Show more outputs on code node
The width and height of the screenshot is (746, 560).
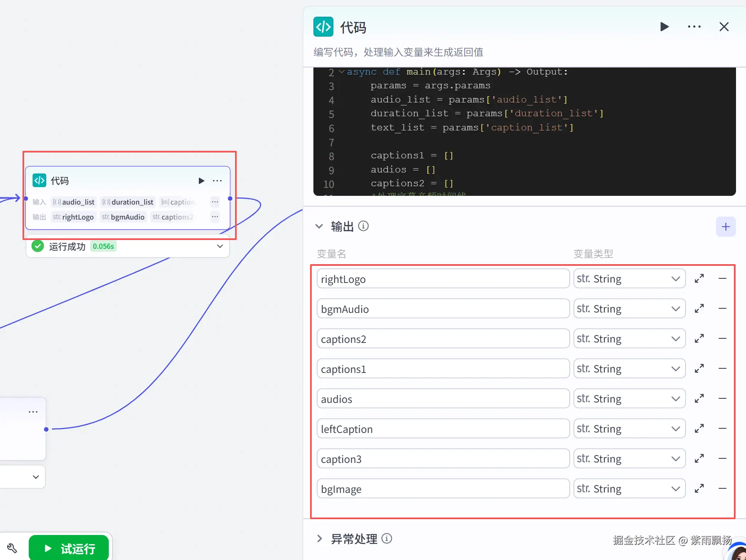pyautogui.click(x=215, y=217)
